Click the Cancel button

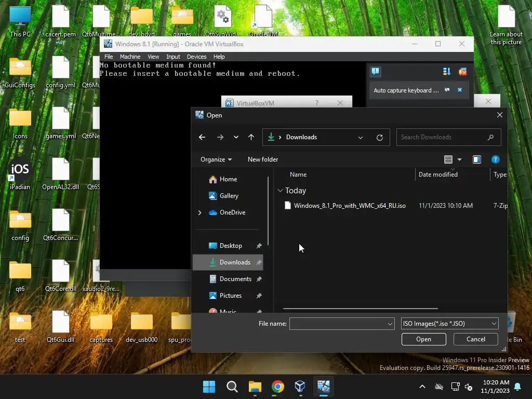tap(476, 339)
